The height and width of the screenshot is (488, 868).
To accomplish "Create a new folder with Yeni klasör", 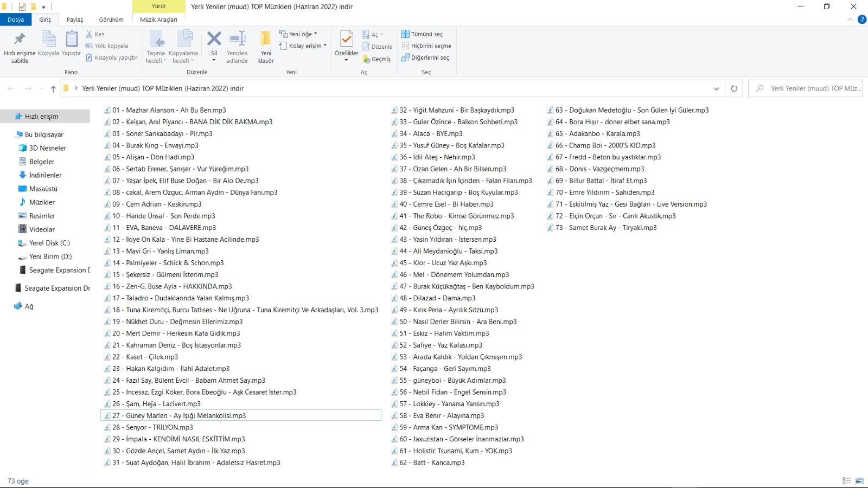I will tap(266, 47).
